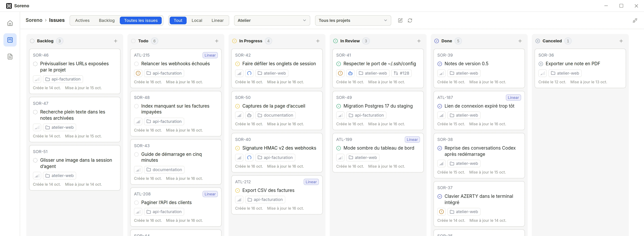Open the Atelier team dropdown
The height and width of the screenshot is (236, 644).
(x=272, y=20)
